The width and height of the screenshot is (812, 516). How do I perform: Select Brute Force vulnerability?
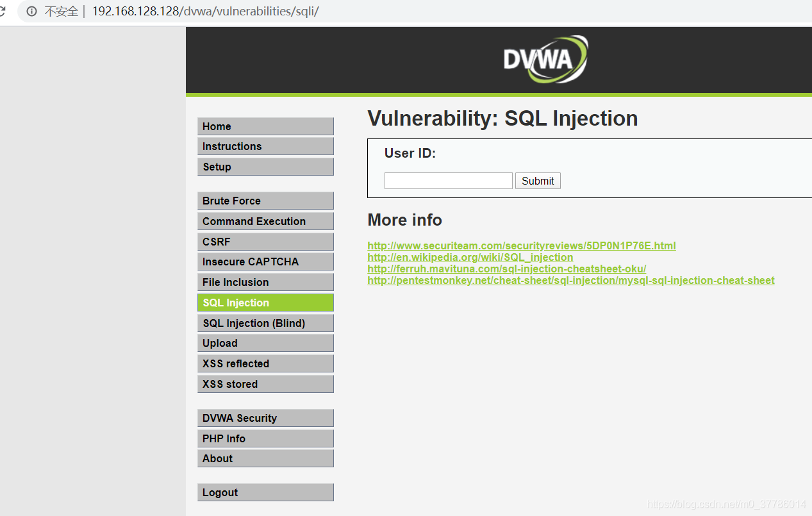click(x=265, y=201)
